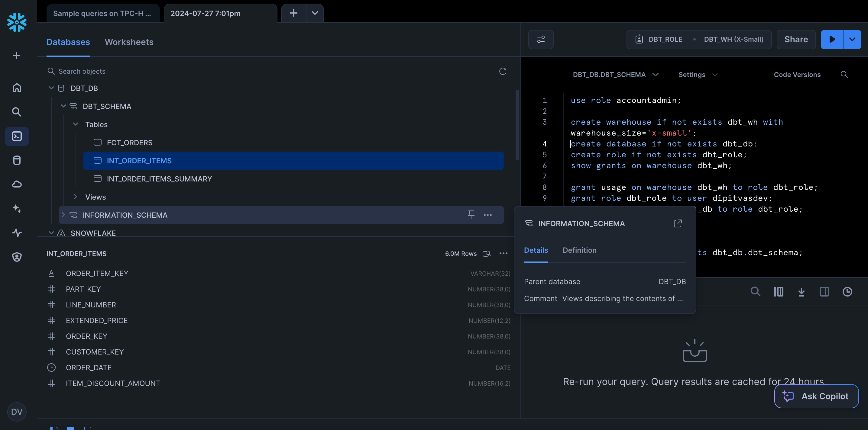
Task: Select the FCT_ORDERS table
Action: pos(293,143)
